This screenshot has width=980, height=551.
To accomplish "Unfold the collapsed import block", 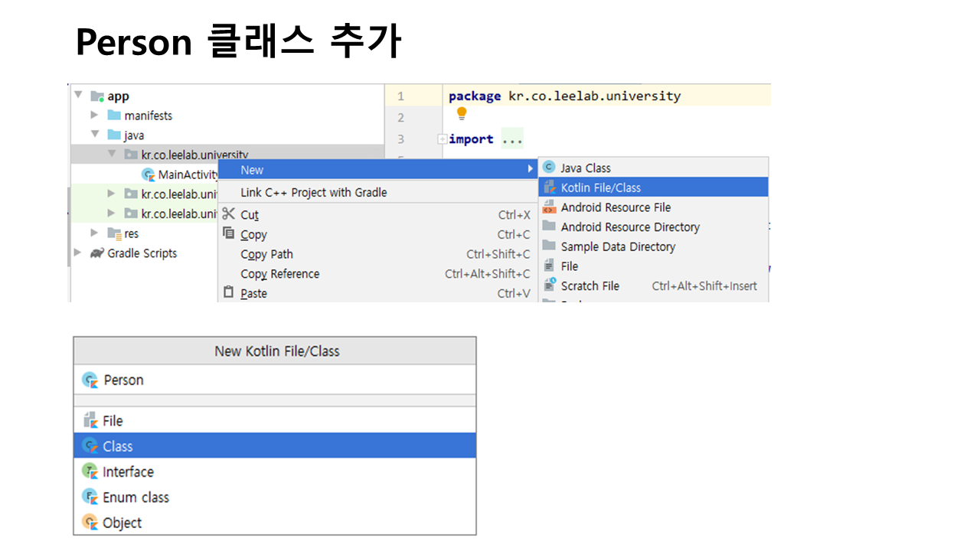I will pos(442,139).
